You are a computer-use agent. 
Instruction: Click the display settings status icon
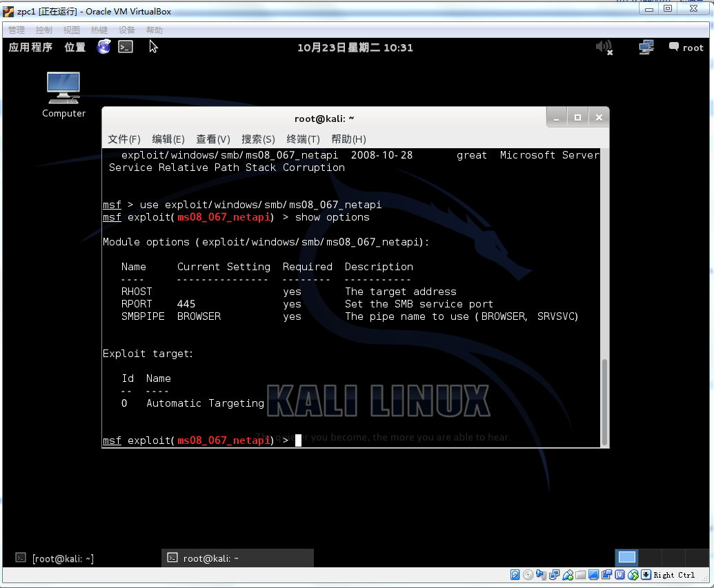pyautogui.click(x=593, y=575)
